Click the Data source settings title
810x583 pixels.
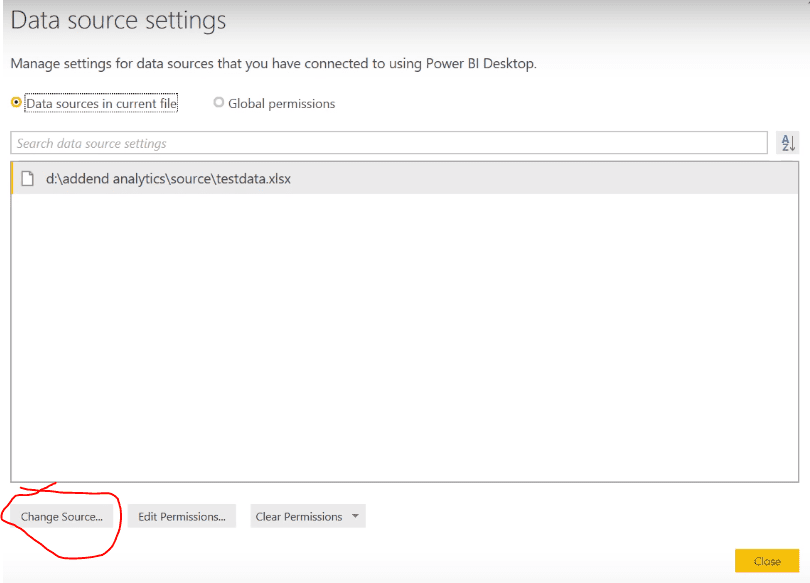pos(118,21)
